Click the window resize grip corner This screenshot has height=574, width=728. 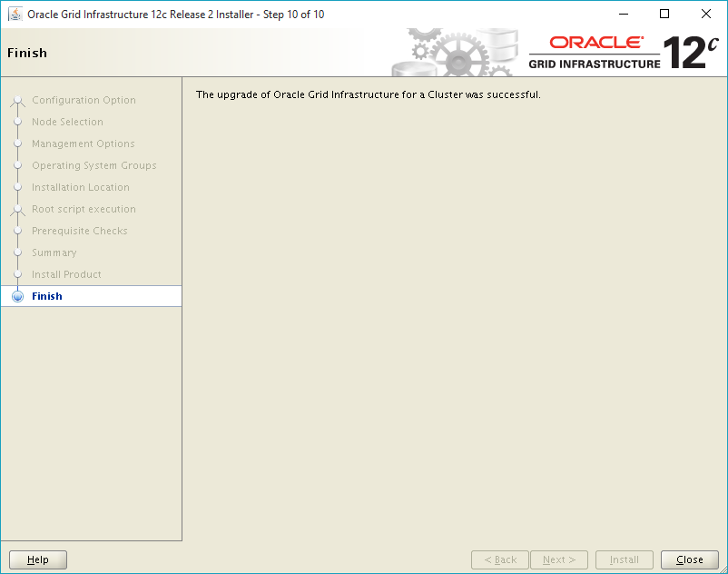pos(723,569)
